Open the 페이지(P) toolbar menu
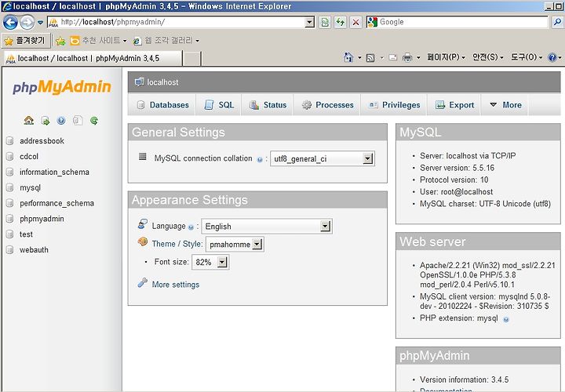The width and height of the screenshot is (565, 392). tap(446, 57)
